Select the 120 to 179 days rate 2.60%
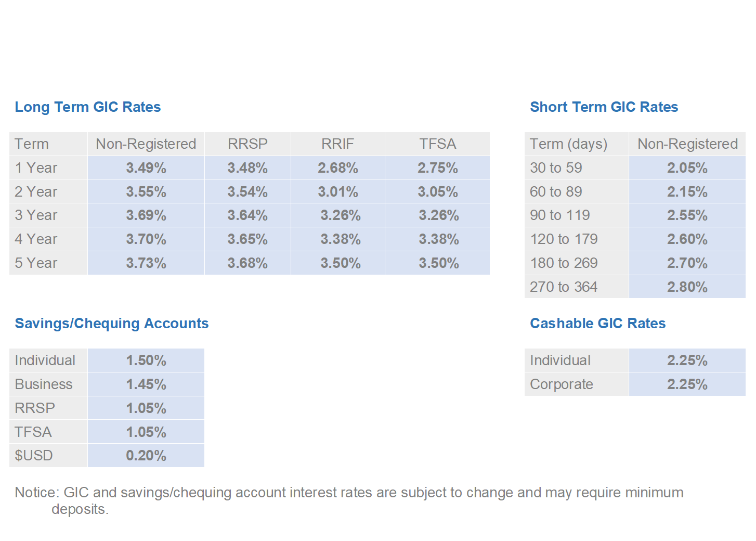 (687, 239)
